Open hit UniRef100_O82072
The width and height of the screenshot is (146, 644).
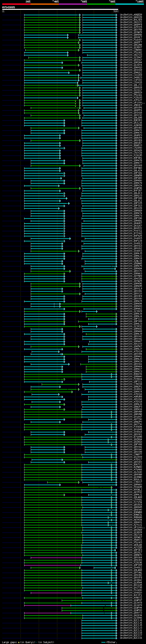[131, 22]
